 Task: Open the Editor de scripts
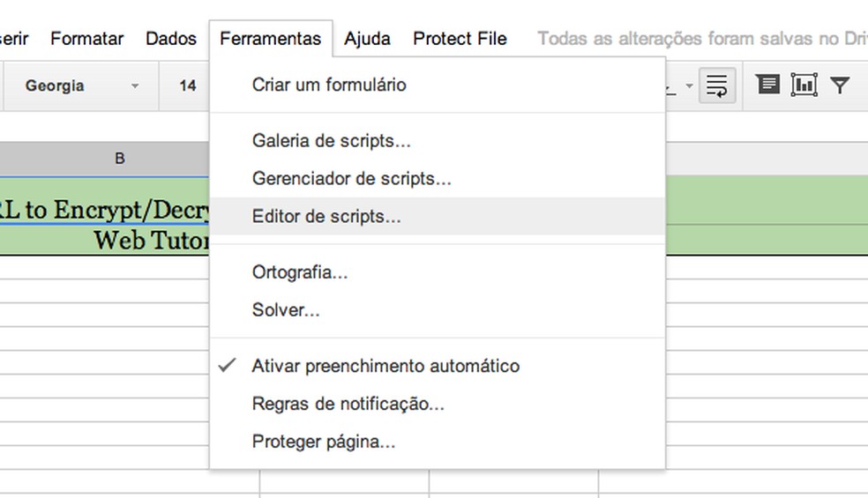(x=326, y=217)
